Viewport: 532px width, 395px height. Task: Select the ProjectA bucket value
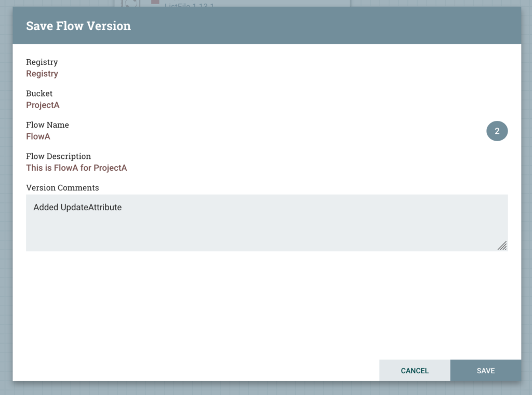(43, 105)
